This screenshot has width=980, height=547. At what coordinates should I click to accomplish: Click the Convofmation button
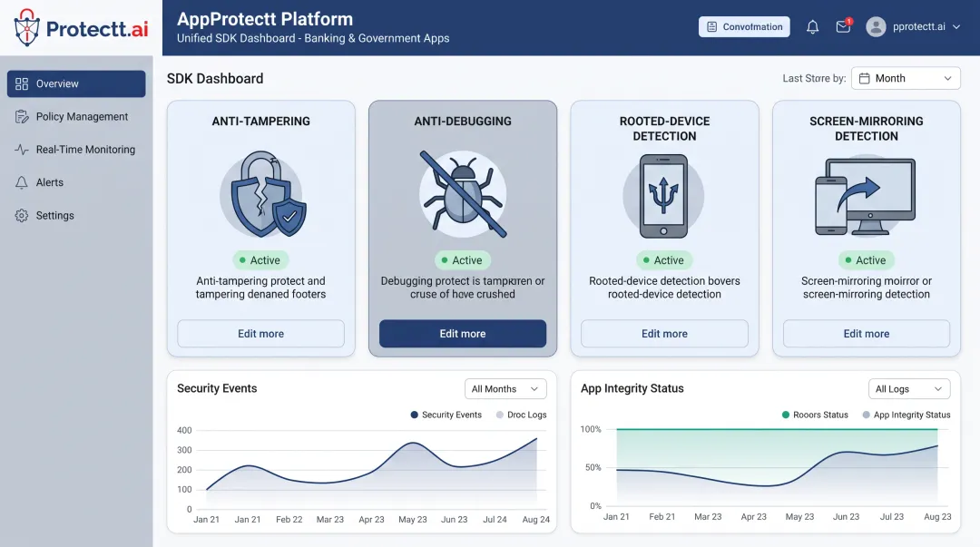point(744,27)
